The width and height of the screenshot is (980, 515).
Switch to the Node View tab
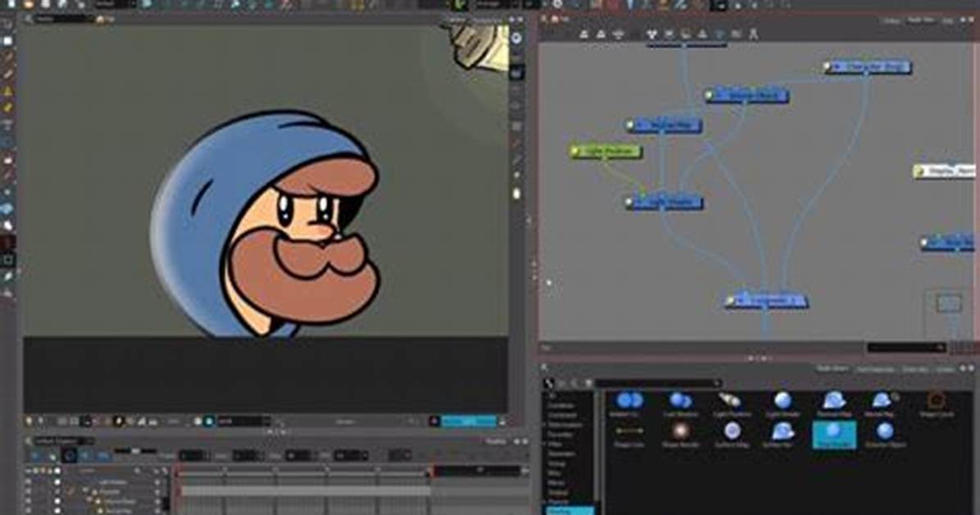click(x=920, y=20)
